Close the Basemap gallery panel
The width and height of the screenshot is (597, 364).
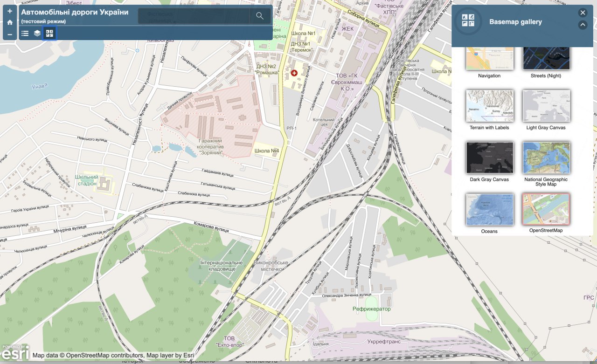point(583,13)
